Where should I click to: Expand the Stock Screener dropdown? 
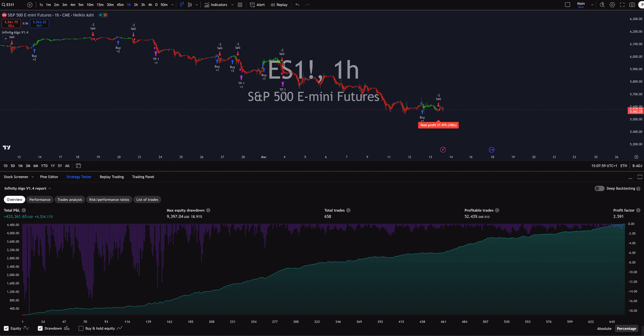pyautogui.click(x=33, y=177)
